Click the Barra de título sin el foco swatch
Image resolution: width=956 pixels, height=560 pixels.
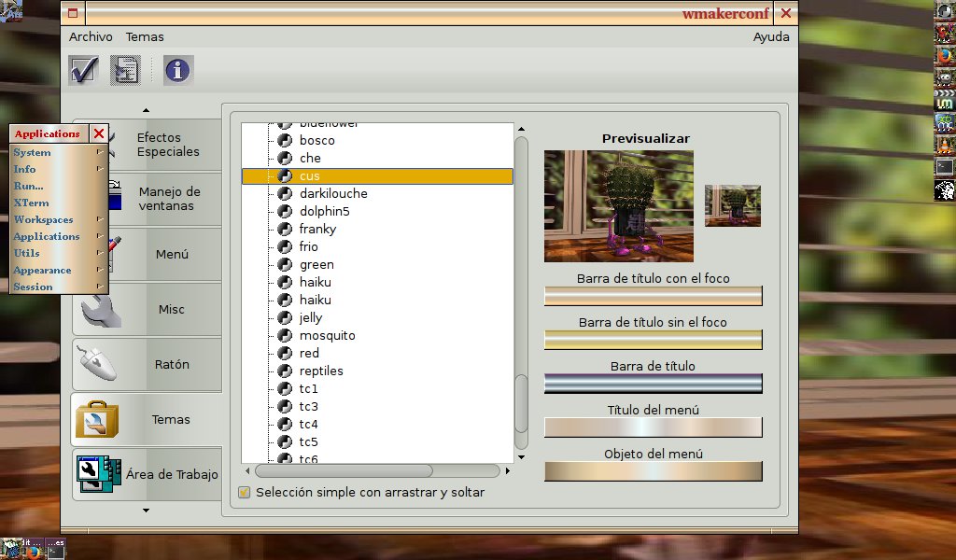(x=653, y=340)
